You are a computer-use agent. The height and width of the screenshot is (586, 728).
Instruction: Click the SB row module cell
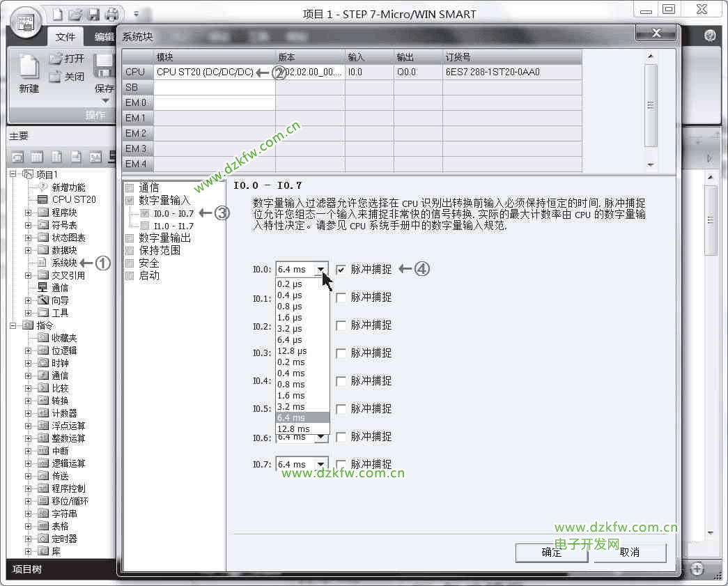click(215, 87)
